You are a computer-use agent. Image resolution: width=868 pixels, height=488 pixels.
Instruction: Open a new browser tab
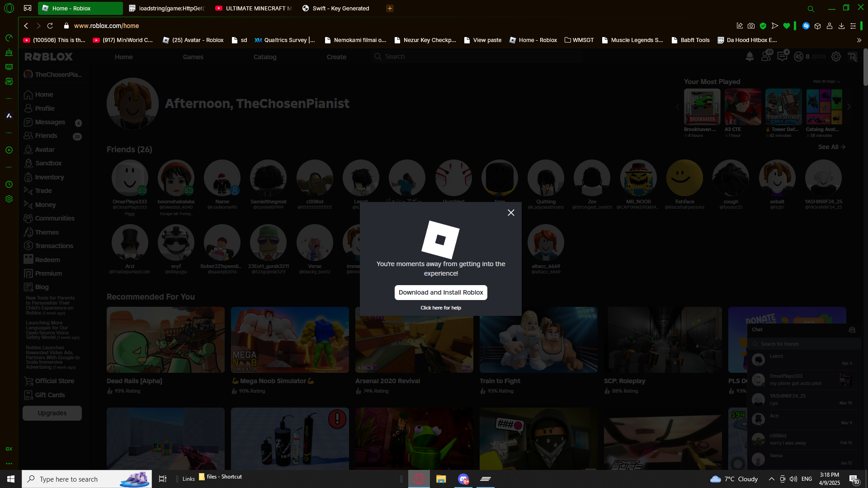click(x=390, y=8)
